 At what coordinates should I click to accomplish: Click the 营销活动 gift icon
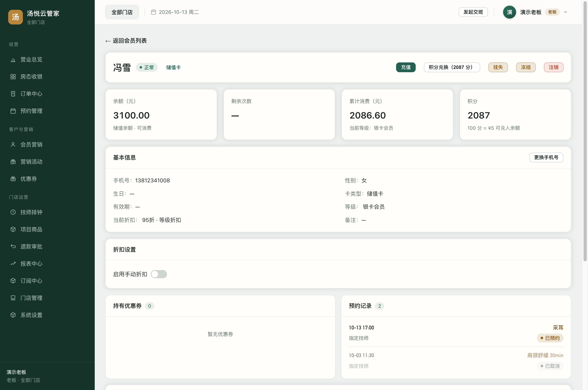click(x=13, y=162)
